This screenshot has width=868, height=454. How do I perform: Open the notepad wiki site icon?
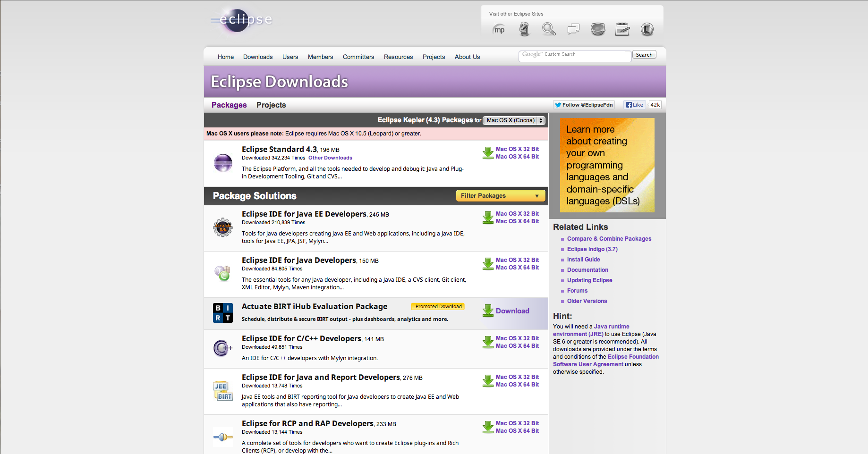coord(622,29)
